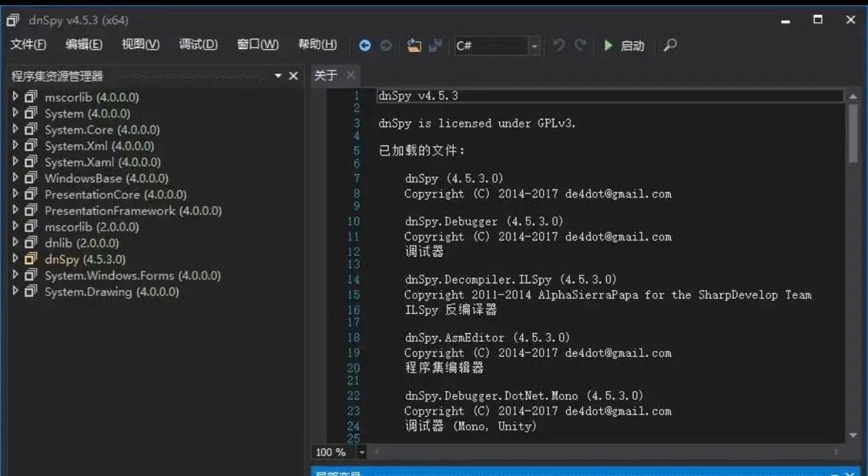
Task: Expand the PresentationFramework node
Action: 16,210
